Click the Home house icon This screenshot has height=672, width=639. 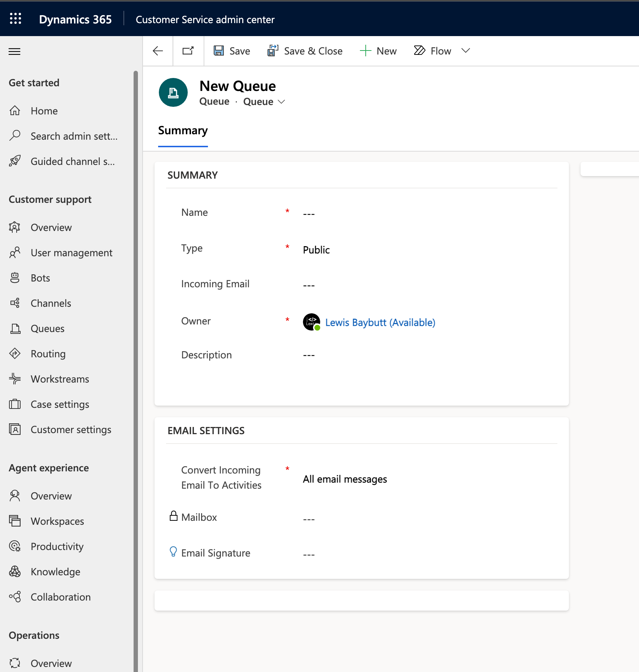tap(15, 110)
